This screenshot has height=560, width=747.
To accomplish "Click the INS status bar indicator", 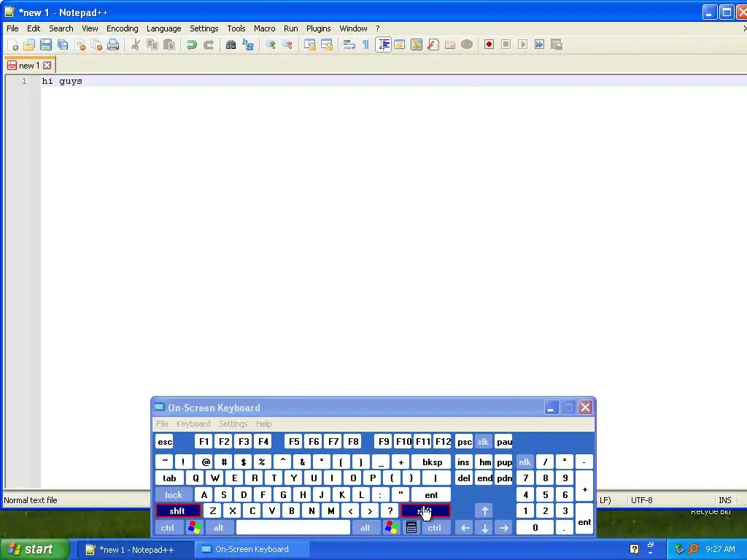I will pyautogui.click(x=724, y=500).
